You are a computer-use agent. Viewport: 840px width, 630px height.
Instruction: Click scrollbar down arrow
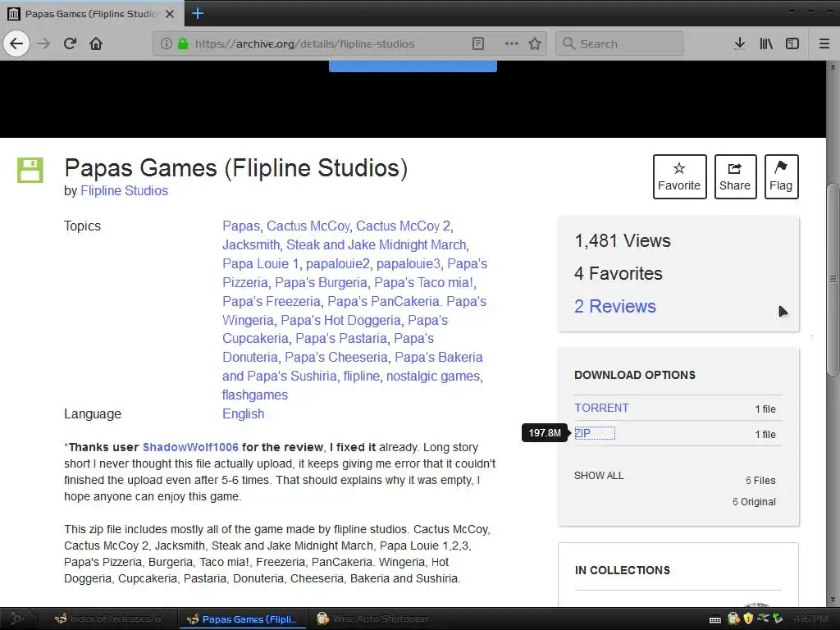833,600
